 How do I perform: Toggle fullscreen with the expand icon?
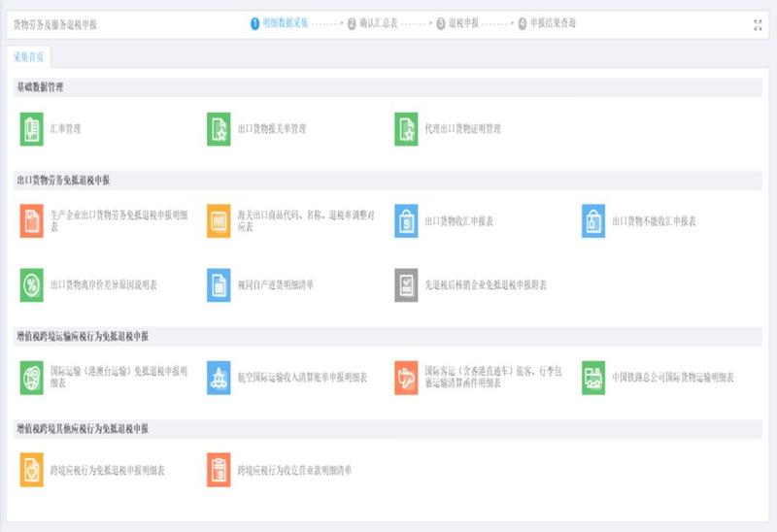pos(758,25)
